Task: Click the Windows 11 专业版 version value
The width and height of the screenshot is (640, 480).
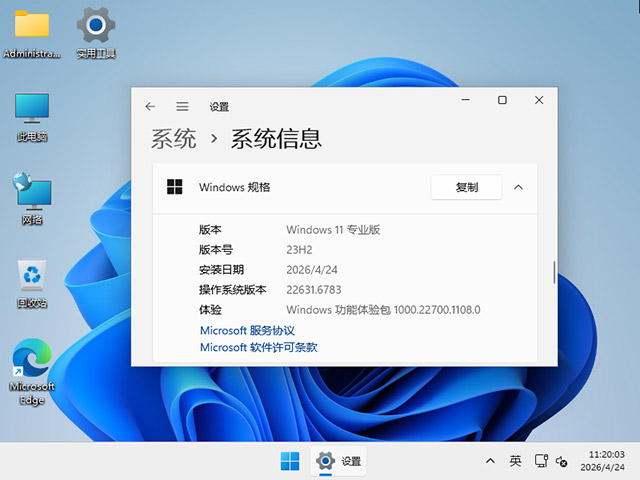Action: coord(333,230)
